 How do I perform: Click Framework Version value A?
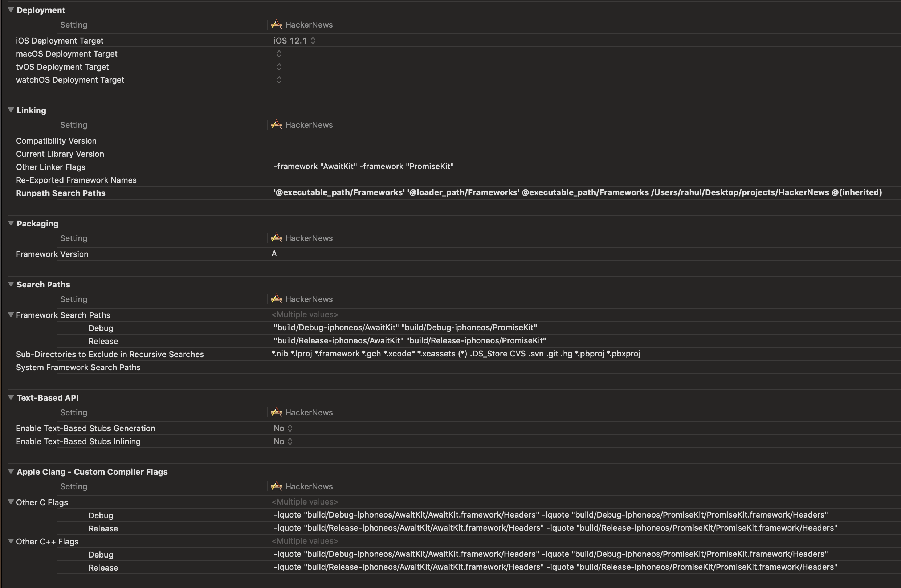274,254
